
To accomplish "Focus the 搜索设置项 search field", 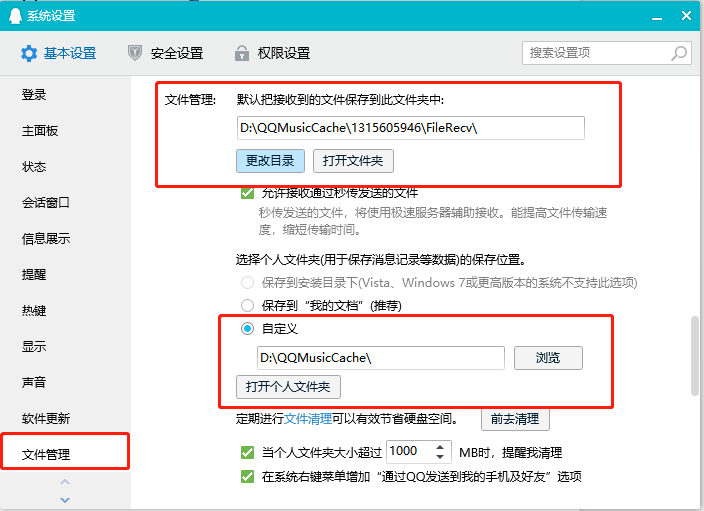I will coord(607,53).
